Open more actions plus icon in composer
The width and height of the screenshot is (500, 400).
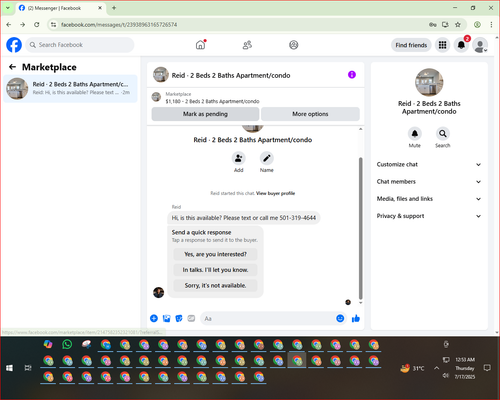click(154, 318)
